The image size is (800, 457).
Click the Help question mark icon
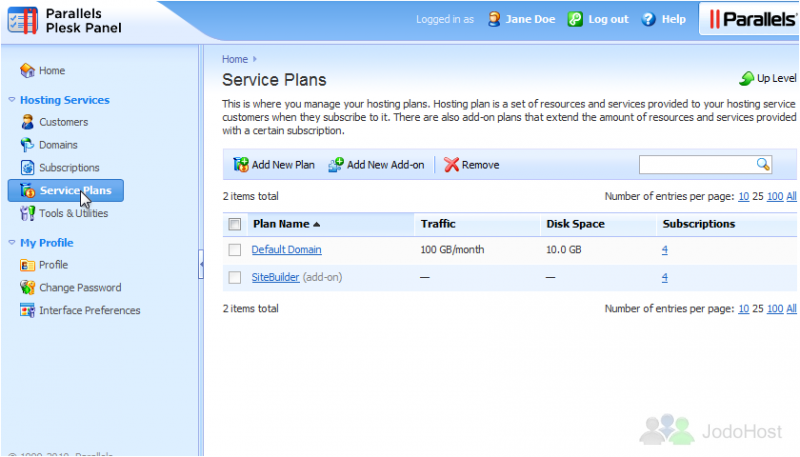click(x=648, y=19)
